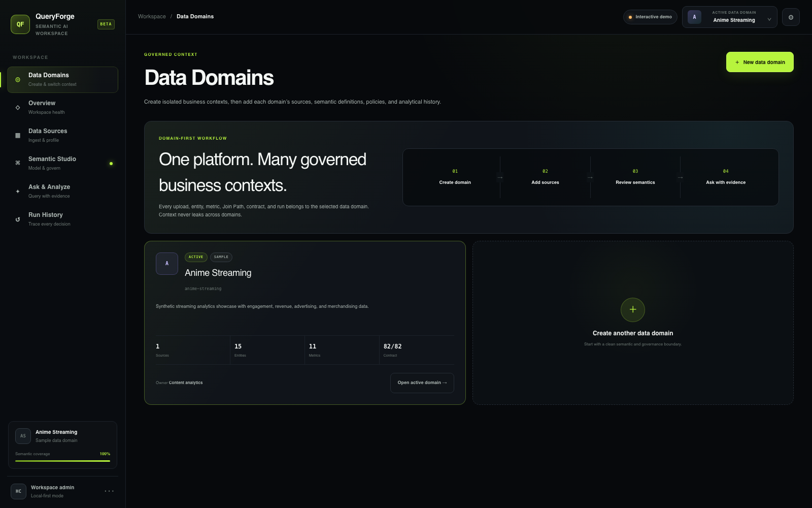
Task: Select step 01 Create domain
Action: [455, 177]
